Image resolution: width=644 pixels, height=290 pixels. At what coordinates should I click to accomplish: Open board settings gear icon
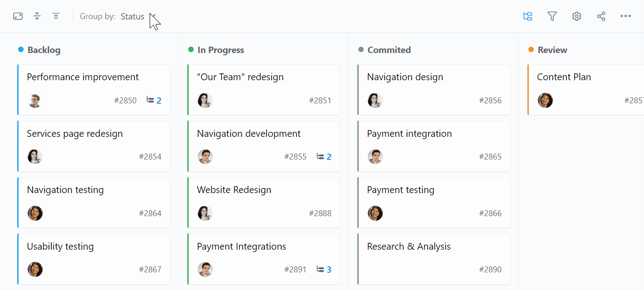point(576,16)
